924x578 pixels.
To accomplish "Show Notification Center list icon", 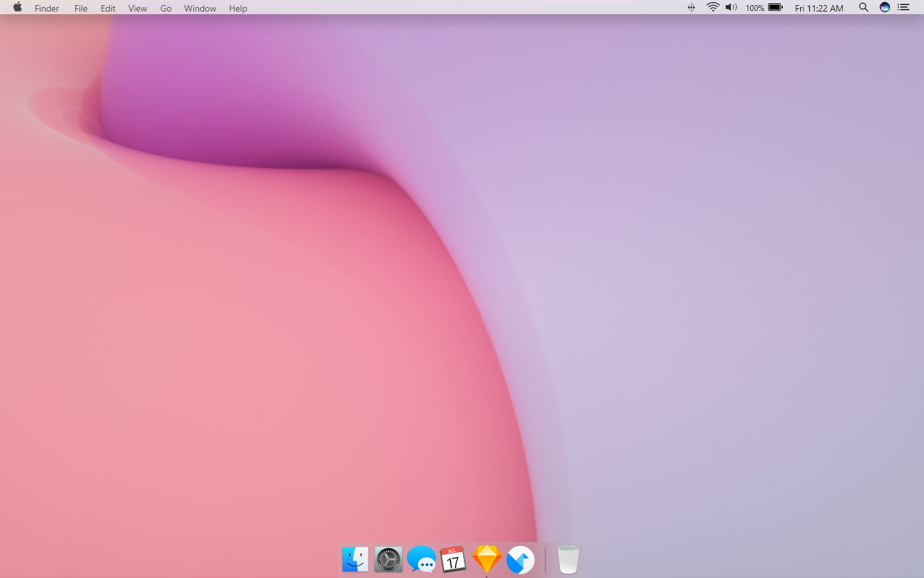I will click(903, 8).
